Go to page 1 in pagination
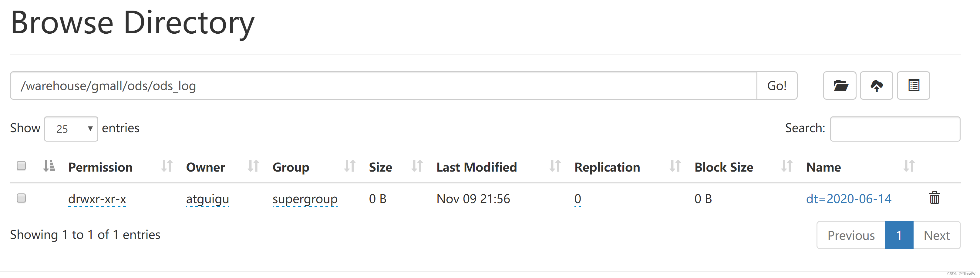The image size is (980, 278). pyautogui.click(x=899, y=236)
